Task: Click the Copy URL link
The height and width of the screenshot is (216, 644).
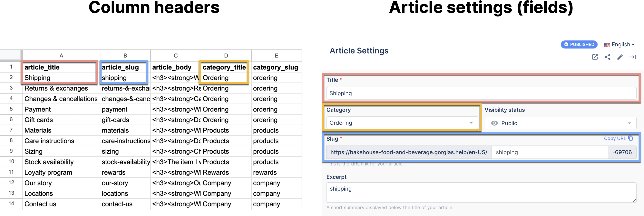Action: (615, 138)
